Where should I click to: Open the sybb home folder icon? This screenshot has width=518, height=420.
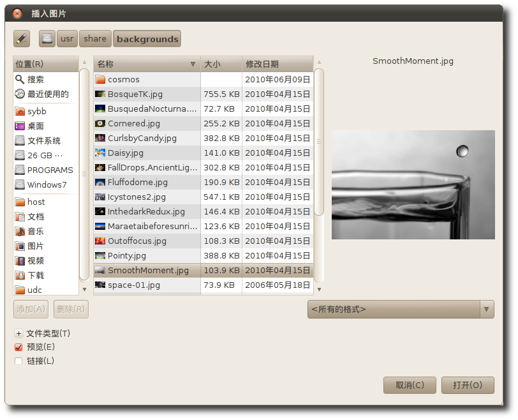point(20,111)
